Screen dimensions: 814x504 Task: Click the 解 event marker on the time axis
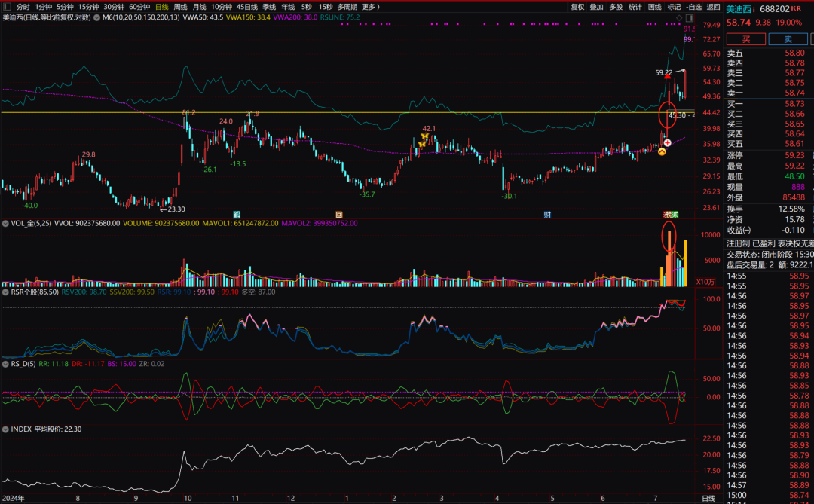(x=237, y=215)
